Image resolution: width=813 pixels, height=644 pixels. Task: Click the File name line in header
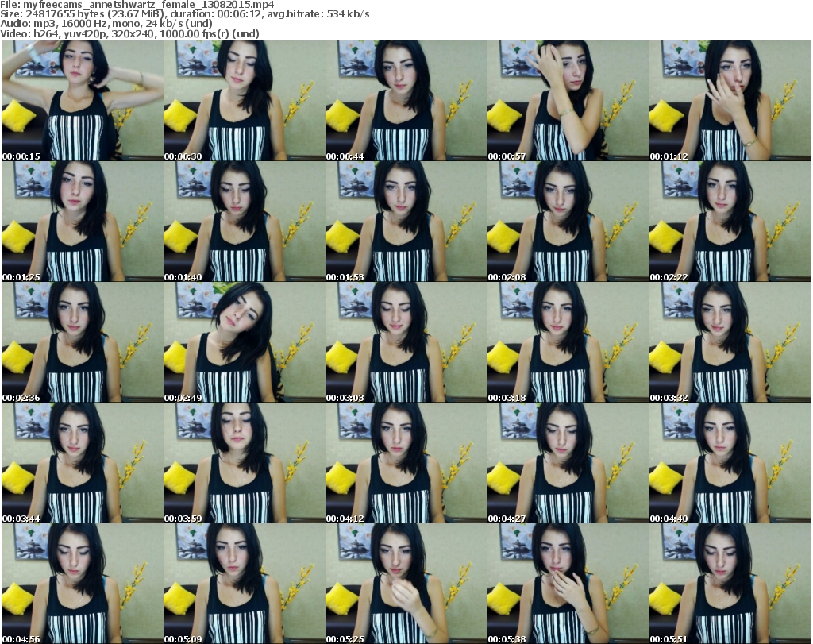[137, 5]
